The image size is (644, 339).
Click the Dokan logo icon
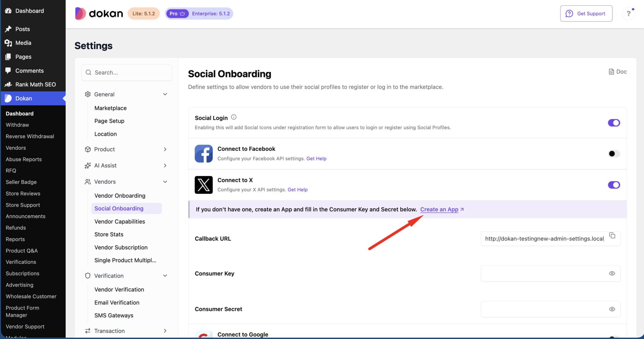point(80,13)
